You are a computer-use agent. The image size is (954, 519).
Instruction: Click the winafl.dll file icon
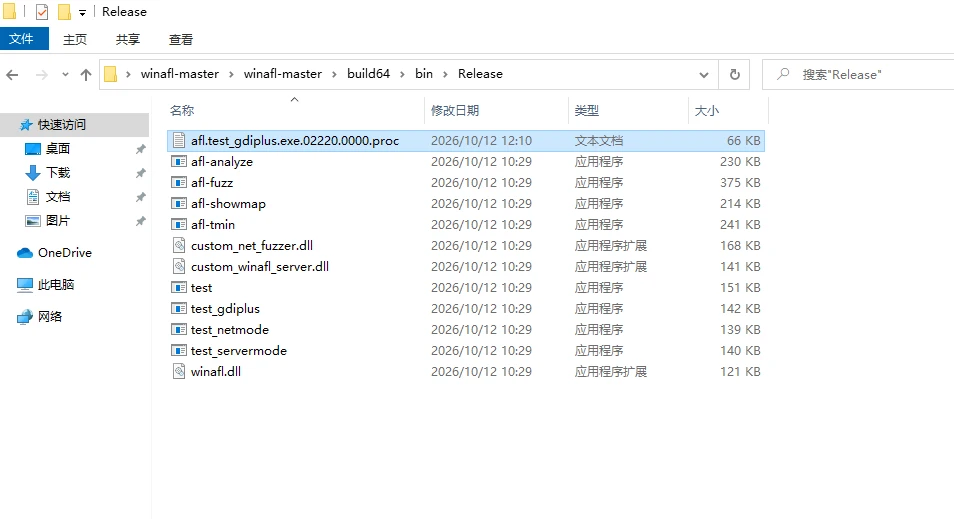[178, 371]
